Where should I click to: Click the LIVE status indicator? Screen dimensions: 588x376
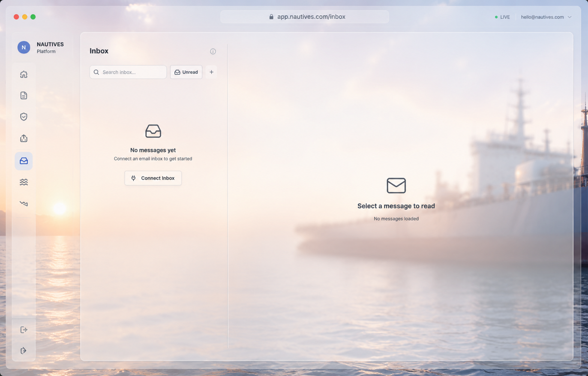(502, 17)
